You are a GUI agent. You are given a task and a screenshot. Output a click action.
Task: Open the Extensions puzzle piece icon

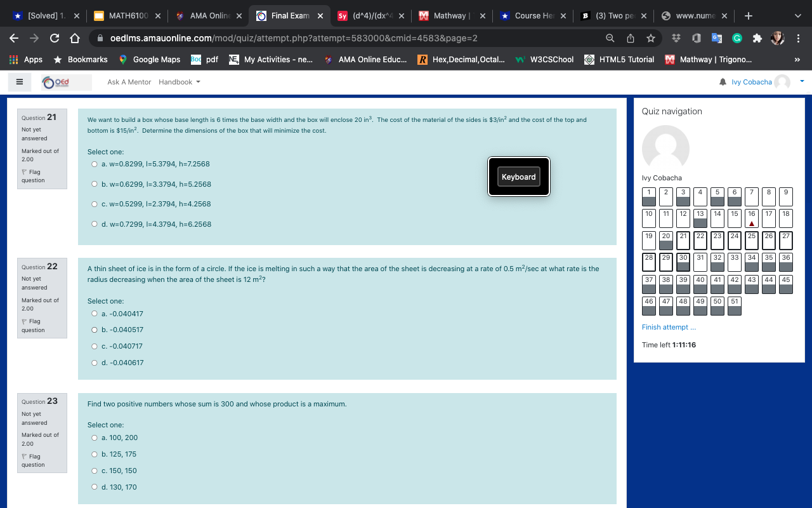point(757,38)
